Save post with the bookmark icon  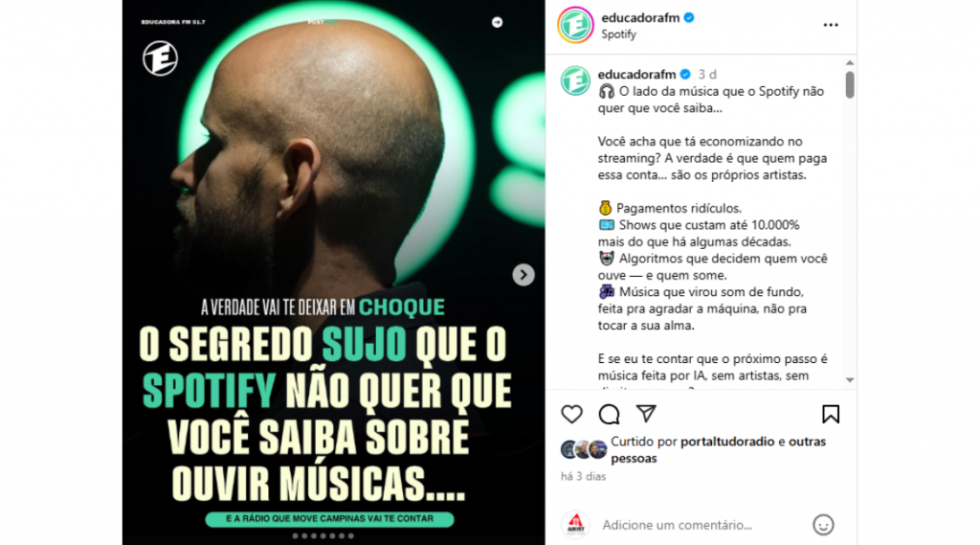tap(831, 414)
